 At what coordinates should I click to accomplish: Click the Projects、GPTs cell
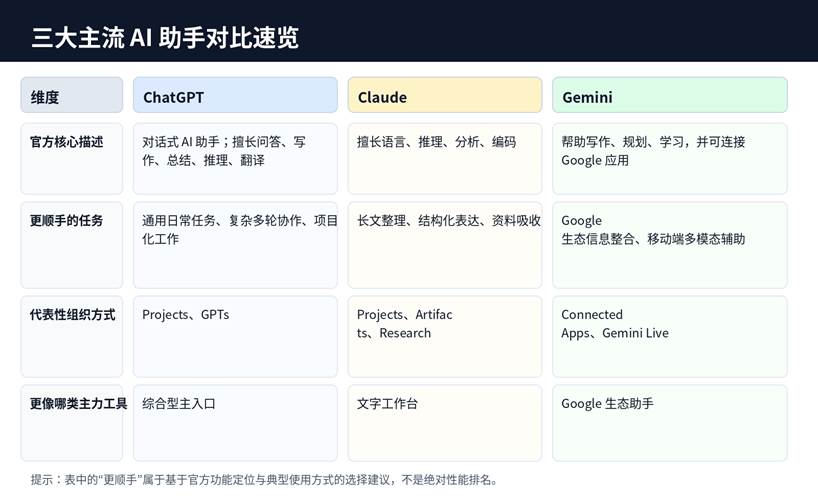point(235,336)
